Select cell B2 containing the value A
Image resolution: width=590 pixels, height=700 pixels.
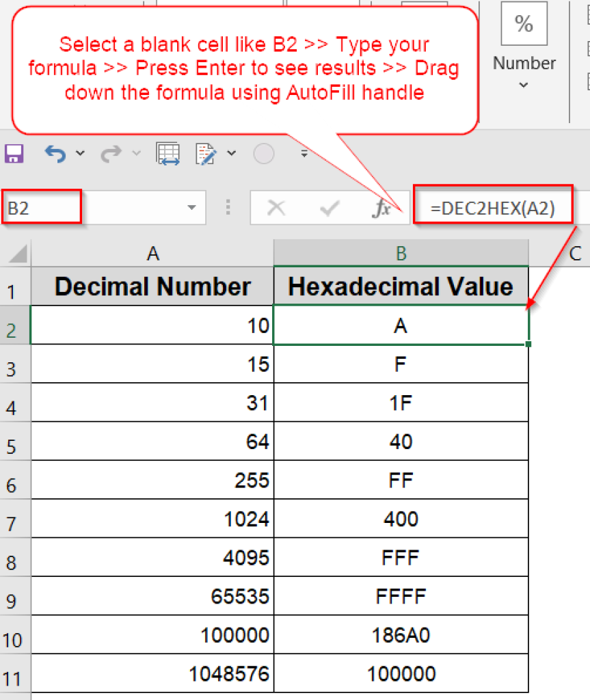[400, 325]
